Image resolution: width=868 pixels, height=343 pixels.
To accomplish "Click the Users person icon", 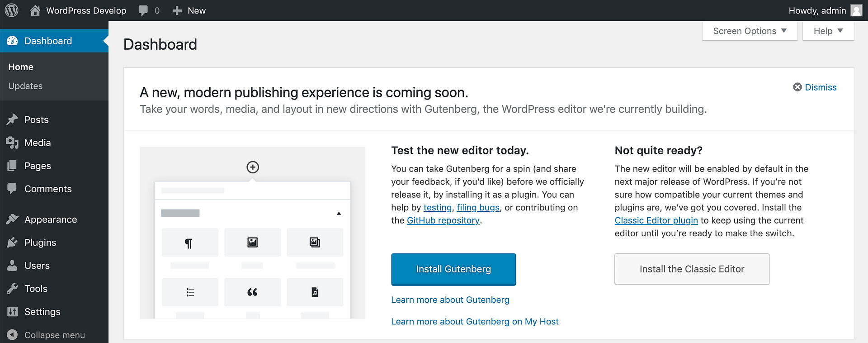I will [x=12, y=266].
